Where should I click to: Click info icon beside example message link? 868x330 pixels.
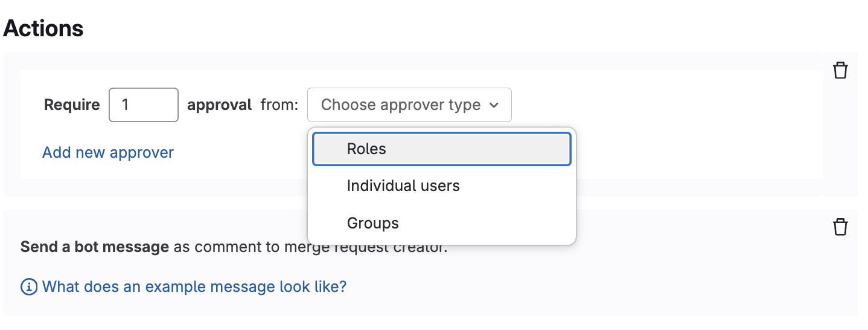point(28,286)
